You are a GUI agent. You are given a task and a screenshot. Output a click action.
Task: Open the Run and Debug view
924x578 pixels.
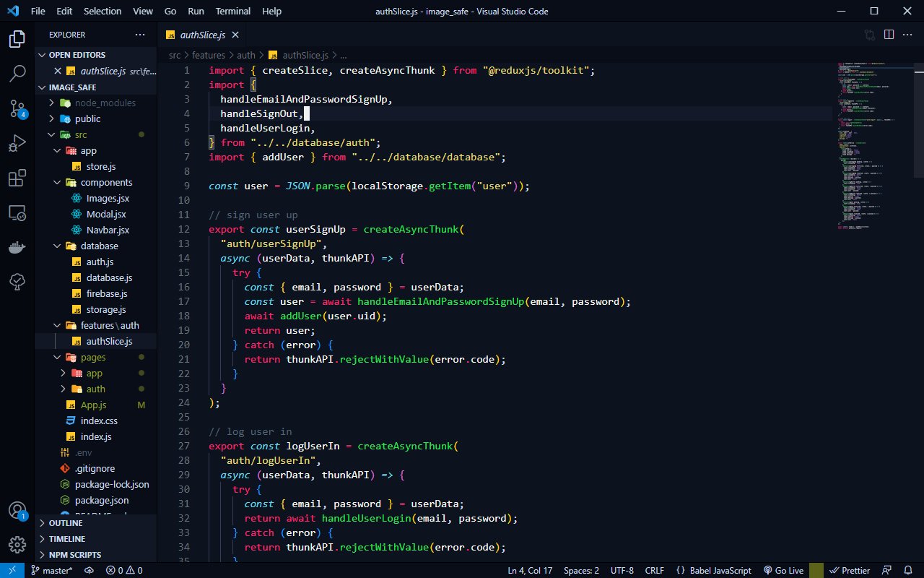16,142
